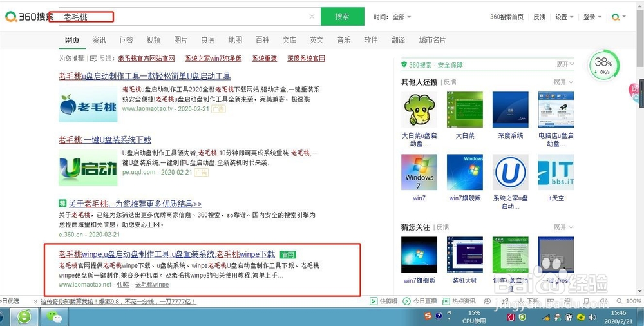Open result 老毛桃 一键U盘装系统下载
This screenshot has width=644, height=326.
coord(105,139)
